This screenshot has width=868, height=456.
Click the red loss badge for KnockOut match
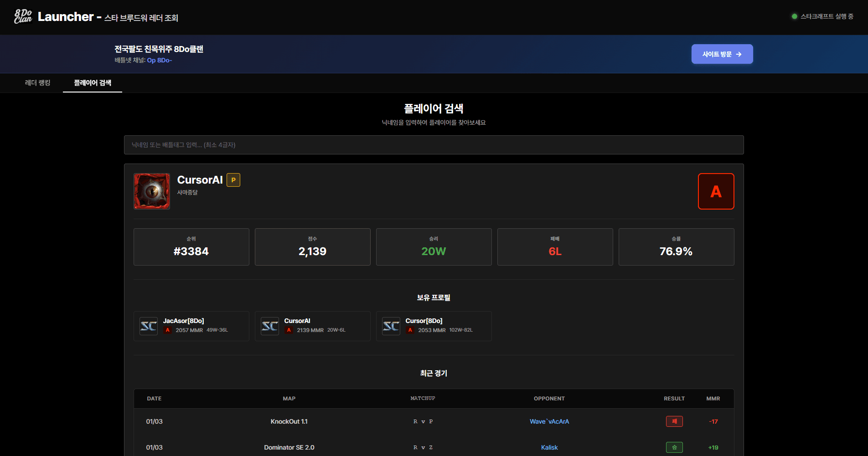pyautogui.click(x=674, y=421)
